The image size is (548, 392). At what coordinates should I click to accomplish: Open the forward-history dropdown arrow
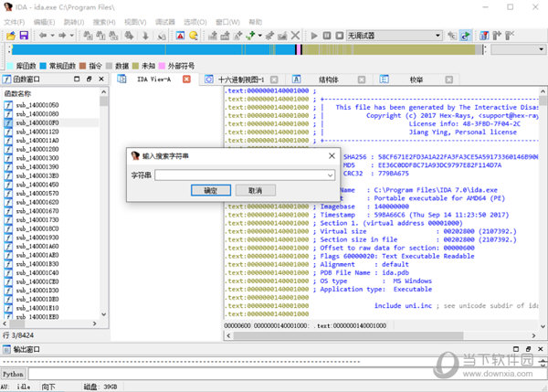point(71,36)
